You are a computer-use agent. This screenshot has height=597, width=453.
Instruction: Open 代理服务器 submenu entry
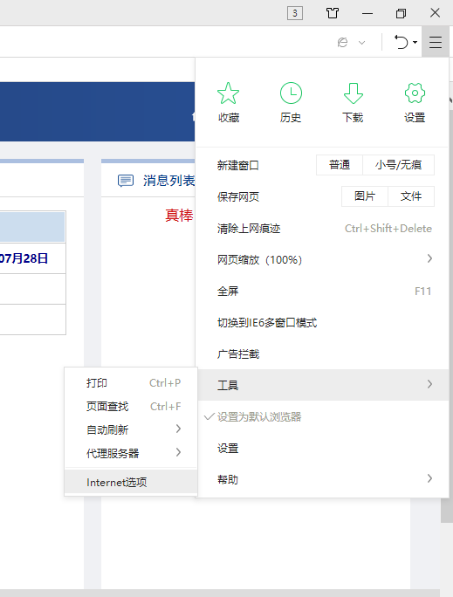[131, 453]
